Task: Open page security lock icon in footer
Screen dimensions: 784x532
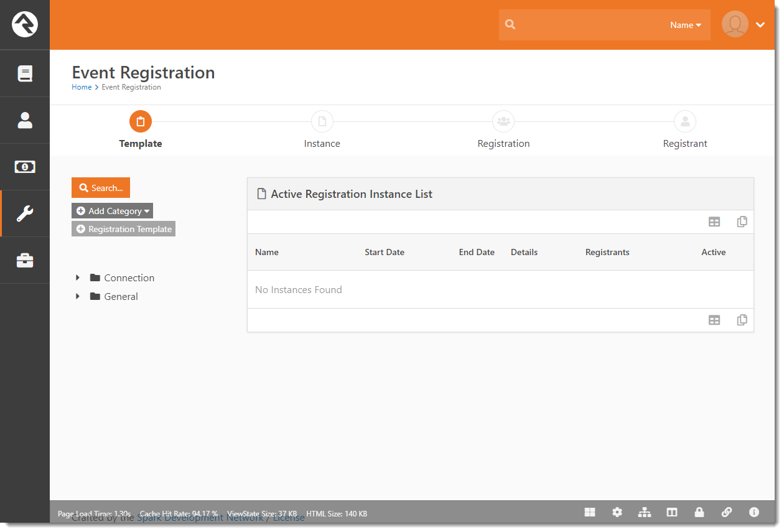Action: coord(699,512)
